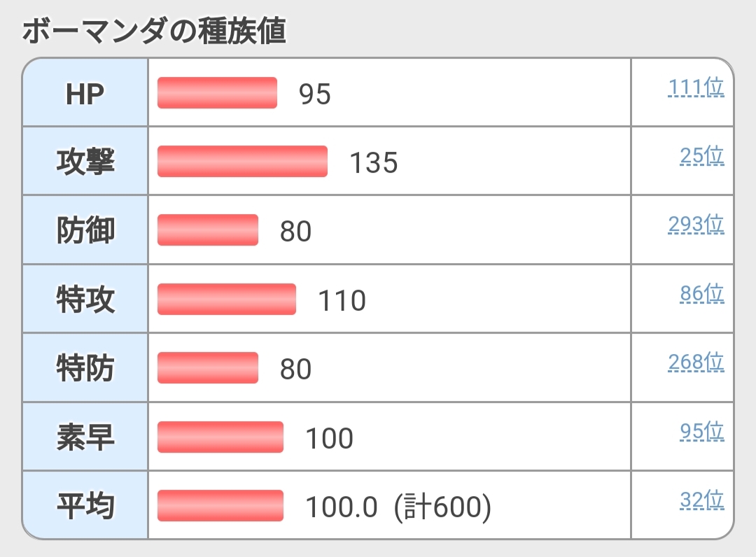Click the 135 attack stat value
This screenshot has height=557, width=756.
click(373, 163)
